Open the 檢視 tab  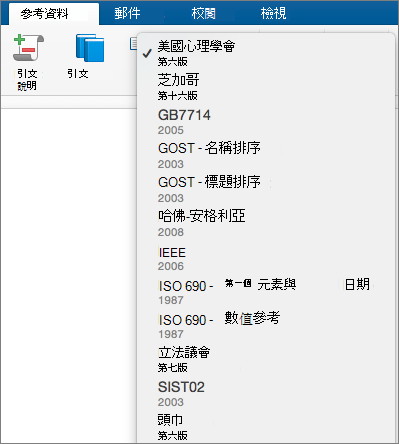point(273,13)
